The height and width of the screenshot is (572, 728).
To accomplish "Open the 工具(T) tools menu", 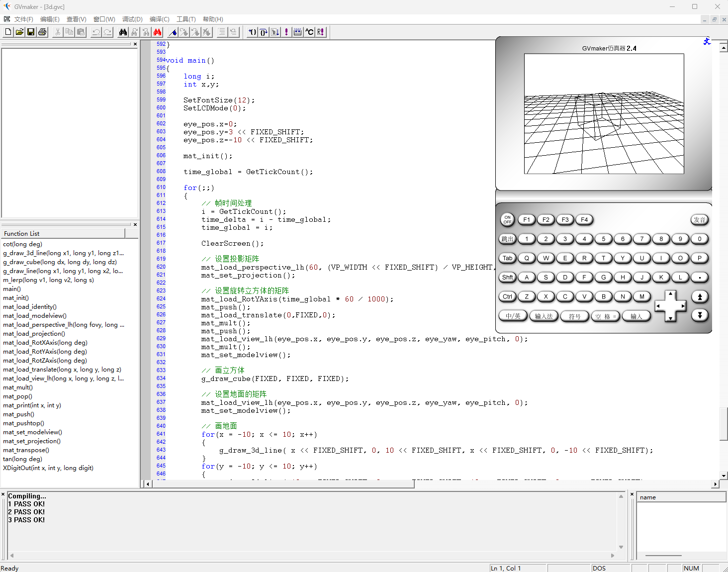I will click(x=186, y=19).
